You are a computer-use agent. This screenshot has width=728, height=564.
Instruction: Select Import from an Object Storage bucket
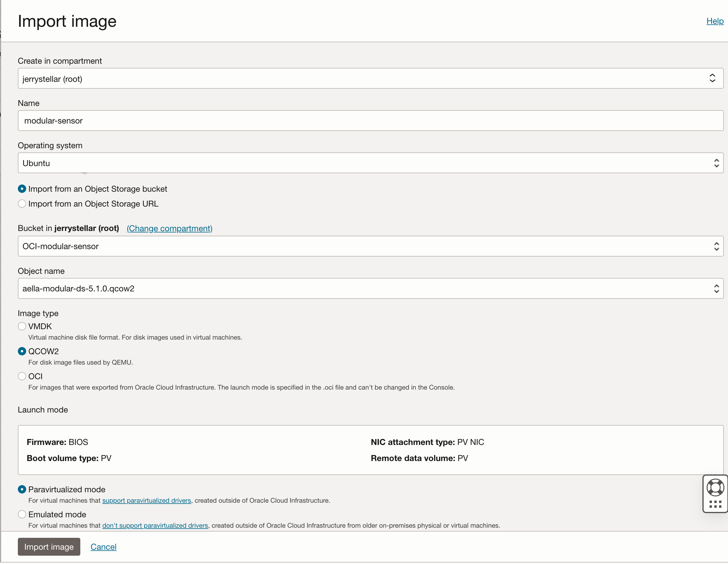point(22,189)
